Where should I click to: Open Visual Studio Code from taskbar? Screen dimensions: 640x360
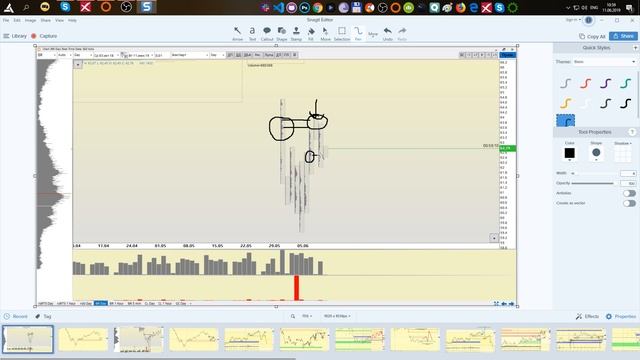[x=279, y=7]
